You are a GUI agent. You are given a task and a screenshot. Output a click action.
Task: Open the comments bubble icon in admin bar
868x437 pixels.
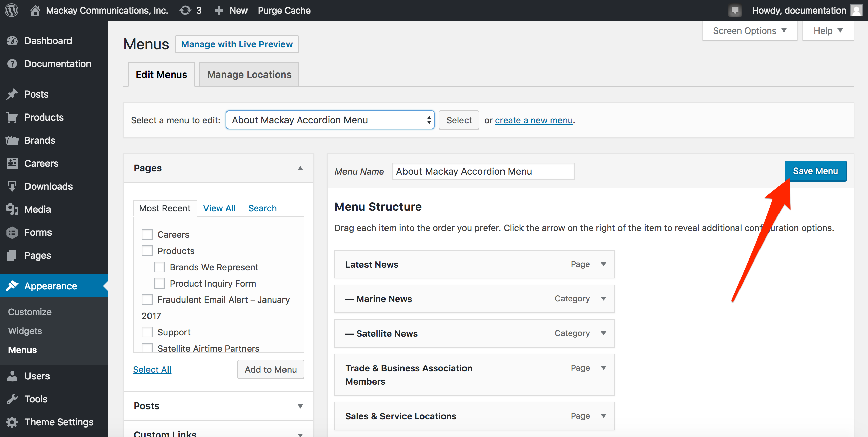coord(735,11)
